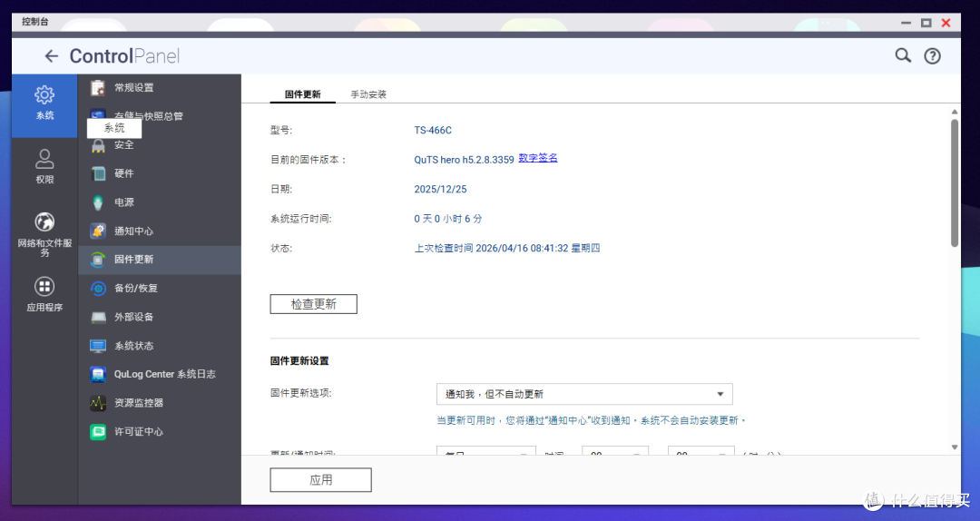Screen dimensions: 980x521
Task: Open QuLog Center 系统日志 entry
Action: (160, 374)
